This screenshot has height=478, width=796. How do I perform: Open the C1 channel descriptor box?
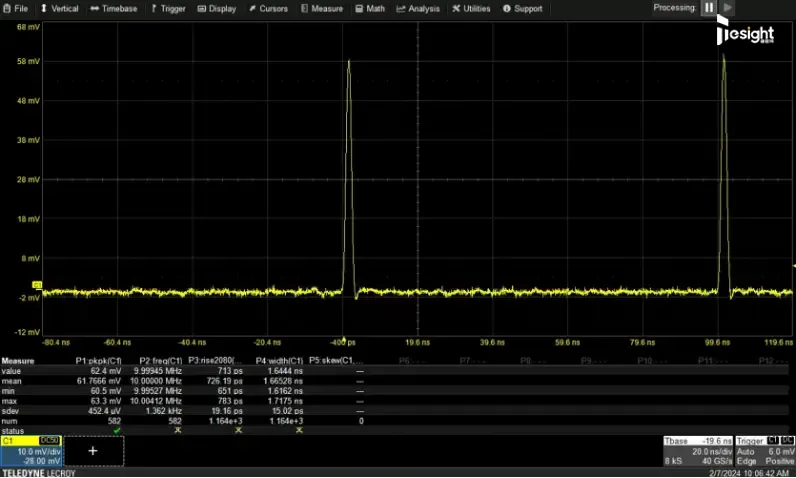(x=31, y=451)
